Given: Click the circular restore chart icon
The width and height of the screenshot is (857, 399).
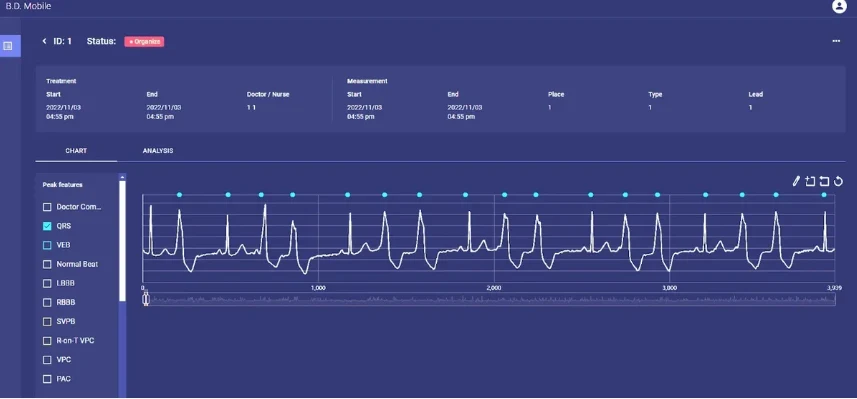Looking at the screenshot, I should [x=838, y=181].
